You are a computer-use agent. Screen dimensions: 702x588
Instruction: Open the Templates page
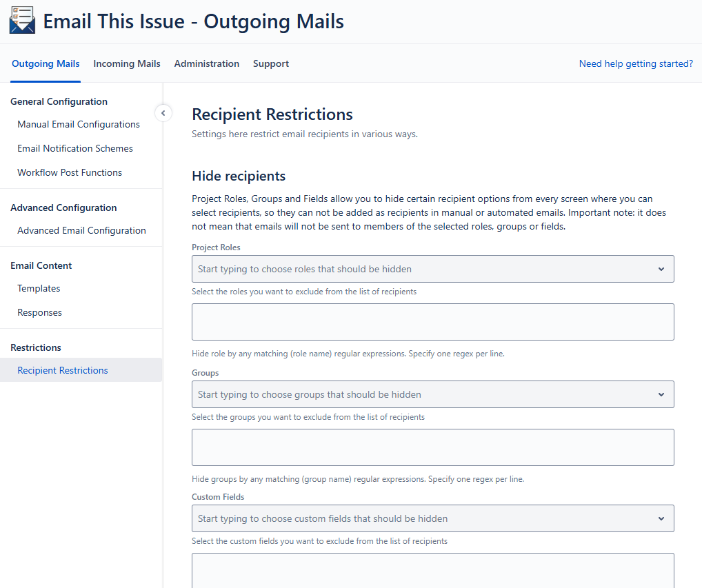click(x=39, y=288)
